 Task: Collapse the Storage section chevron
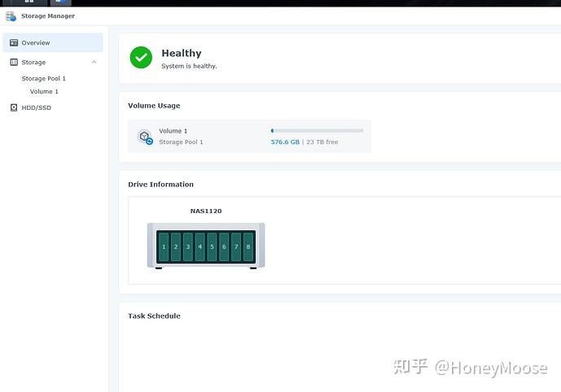94,62
